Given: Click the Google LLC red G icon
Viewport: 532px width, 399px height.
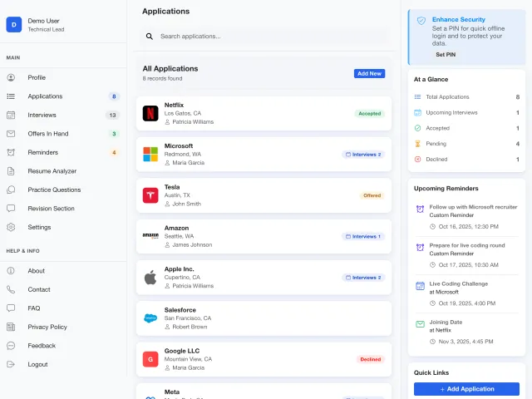Looking at the screenshot, I should tap(150, 359).
